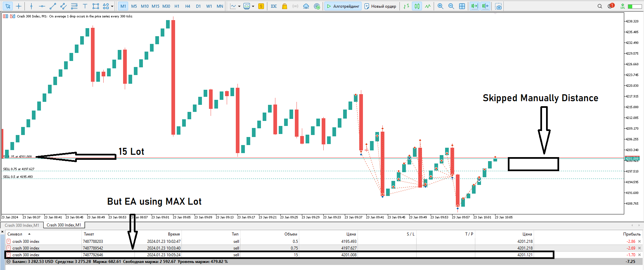Activate the crosshair tool
The height and width of the screenshot is (270, 644).
(18, 6)
